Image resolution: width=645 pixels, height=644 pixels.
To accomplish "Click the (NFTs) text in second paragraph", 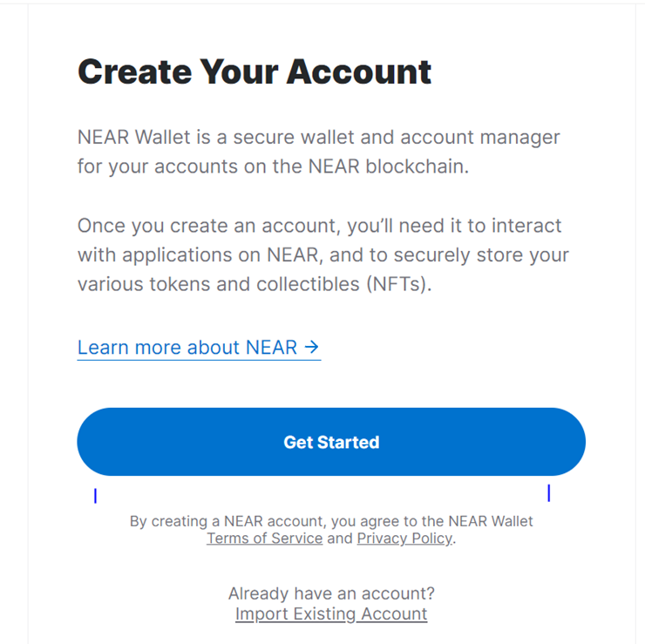I will coord(399,284).
